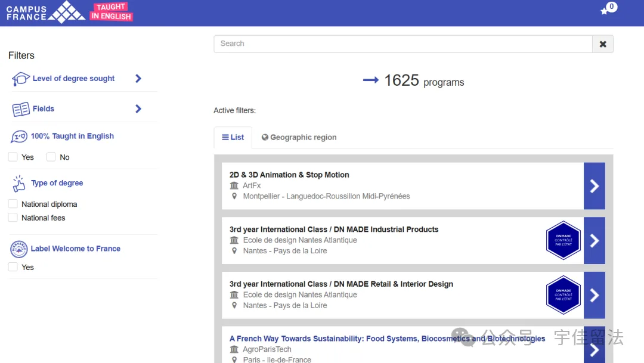
Task: Click the Taught in English badge
Action: pos(112,11)
